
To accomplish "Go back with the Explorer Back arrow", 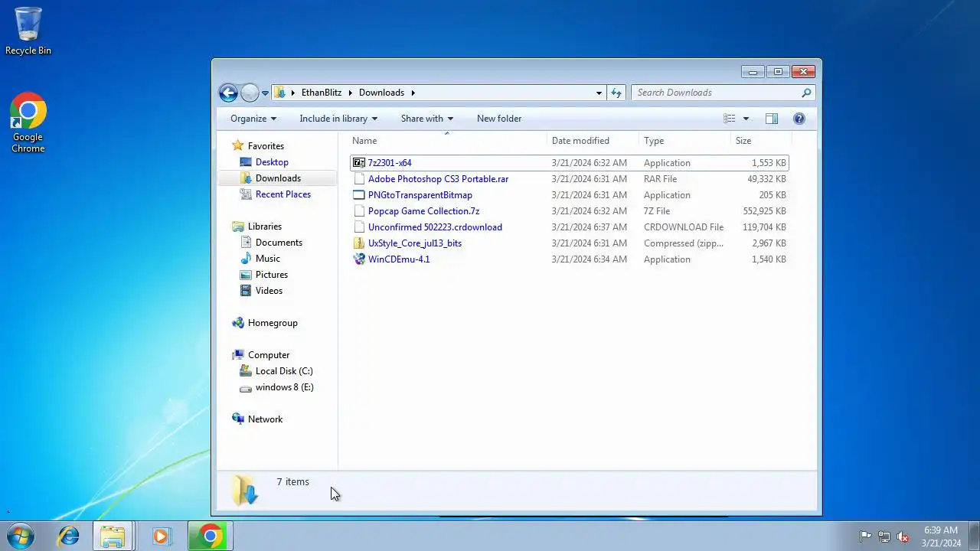I will click(228, 93).
